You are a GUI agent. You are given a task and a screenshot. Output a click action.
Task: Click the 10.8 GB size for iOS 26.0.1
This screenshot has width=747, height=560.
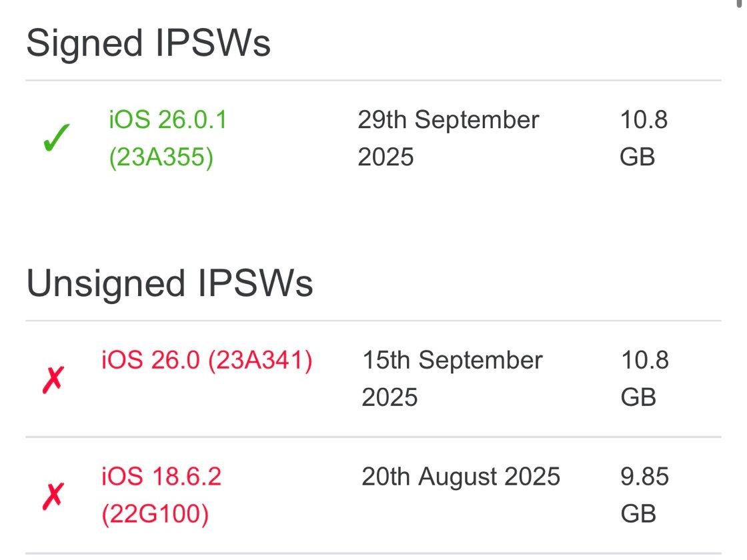(644, 139)
